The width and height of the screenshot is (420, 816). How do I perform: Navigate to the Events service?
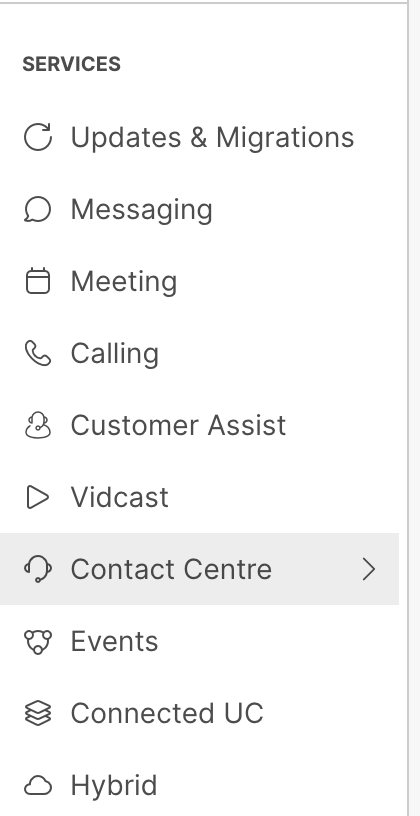coord(199,641)
